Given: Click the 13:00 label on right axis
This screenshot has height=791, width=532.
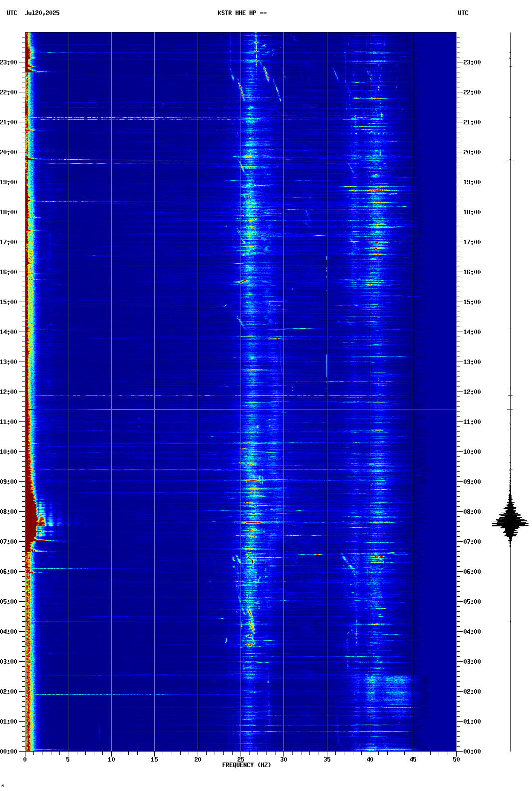Looking at the screenshot, I should pyautogui.click(x=472, y=362).
